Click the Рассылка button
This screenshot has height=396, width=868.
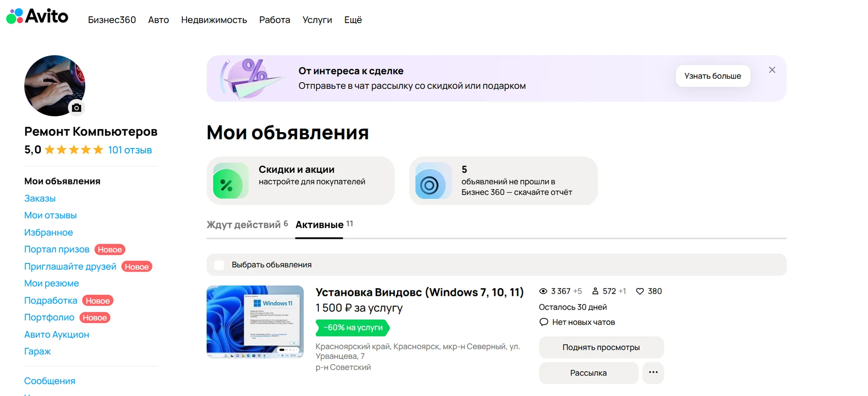tap(589, 372)
